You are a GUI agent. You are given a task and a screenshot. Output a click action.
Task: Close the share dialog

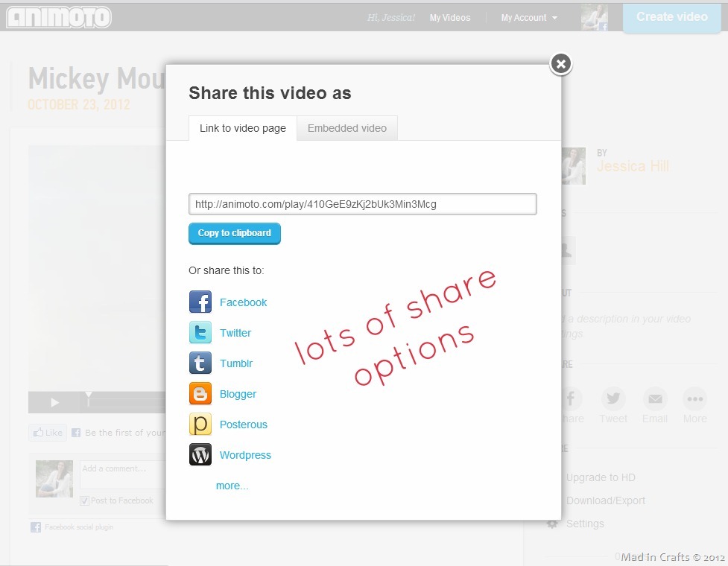[561, 63]
